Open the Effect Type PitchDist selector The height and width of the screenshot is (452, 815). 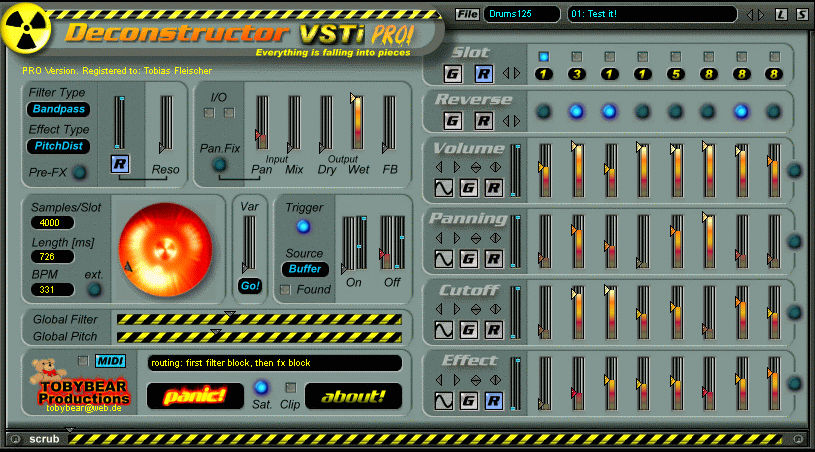[58, 146]
